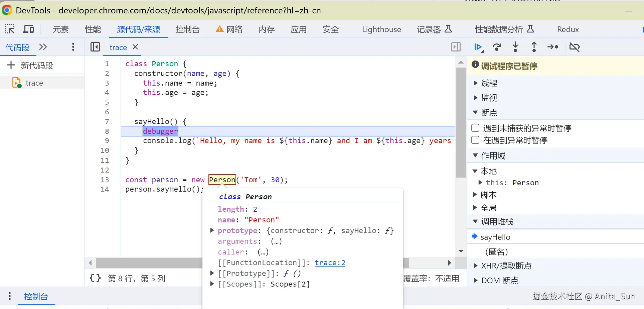Expand the 脚本 (Script) scope

(475, 194)
